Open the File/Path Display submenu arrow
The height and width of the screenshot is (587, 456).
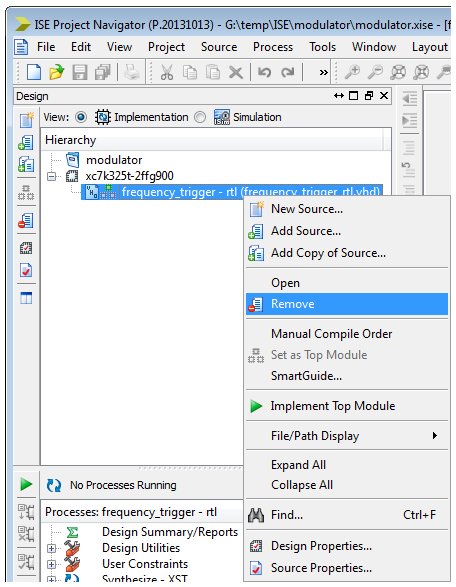pyautogui.click(x=435, y=435)
